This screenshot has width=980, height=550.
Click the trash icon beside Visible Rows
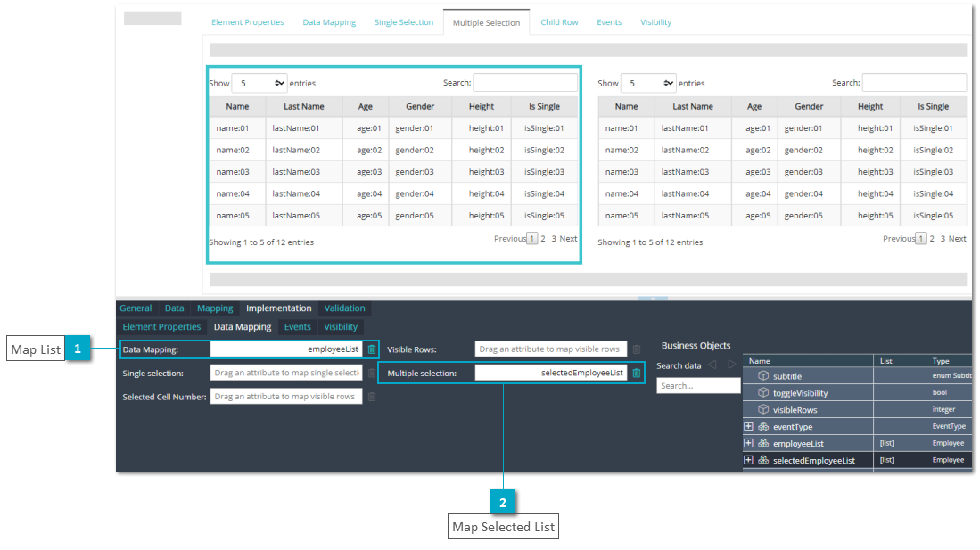coord(637,349)
